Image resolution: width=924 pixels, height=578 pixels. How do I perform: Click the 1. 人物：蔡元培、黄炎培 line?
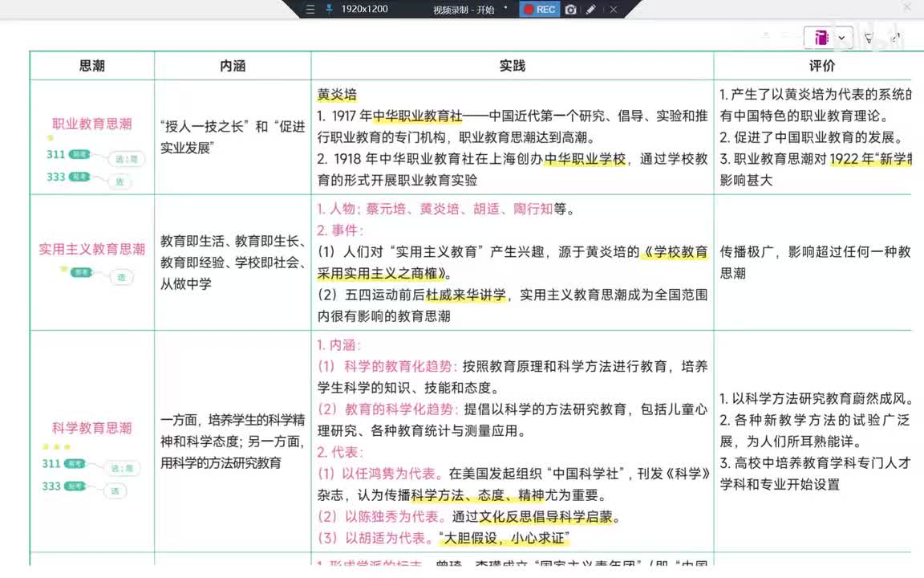[x=445, y=209]
